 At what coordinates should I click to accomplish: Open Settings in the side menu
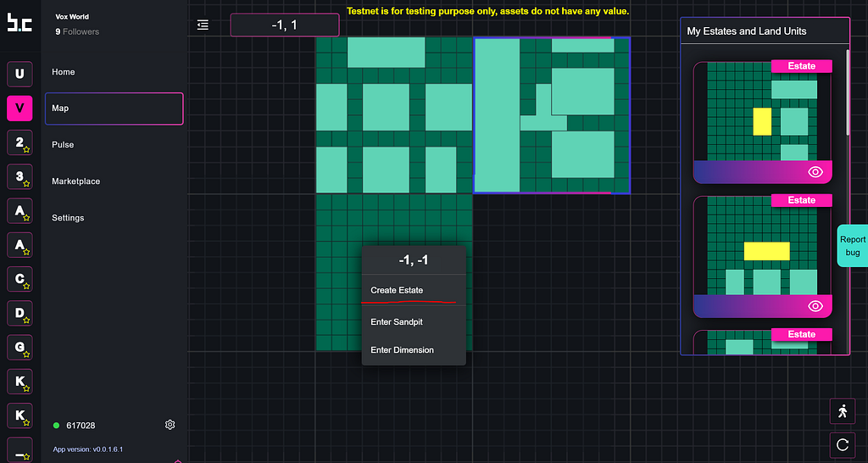(x=68, y=218)
